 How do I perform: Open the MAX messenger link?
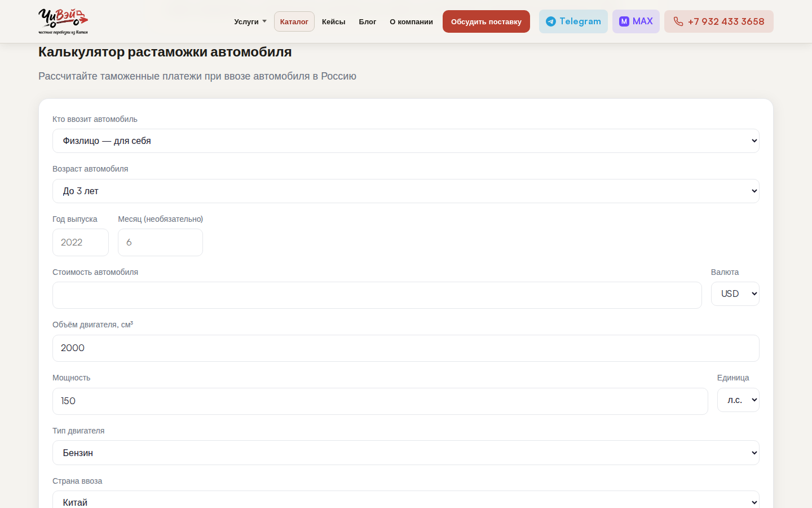pyautogui.click(x=636, y=21)
